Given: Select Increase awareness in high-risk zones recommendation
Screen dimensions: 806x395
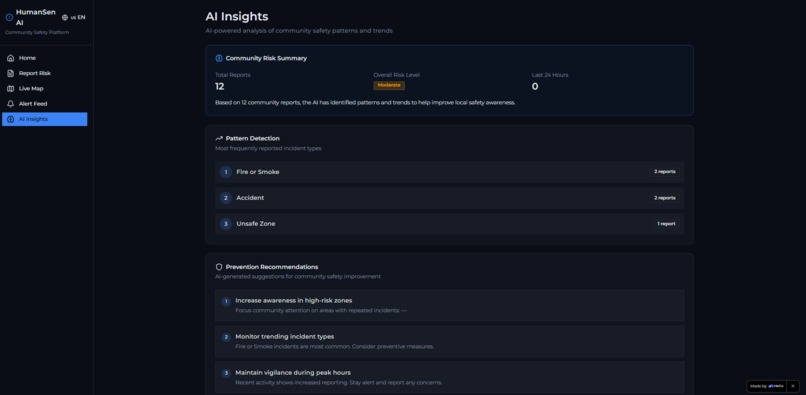Looking at the screenshot, I should [x=450, y=306].
